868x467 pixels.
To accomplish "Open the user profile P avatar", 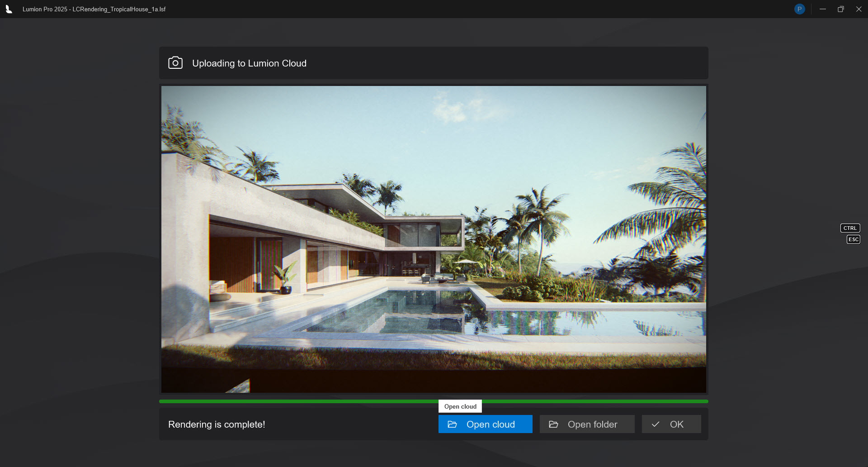I will click(x=799, y=9).
